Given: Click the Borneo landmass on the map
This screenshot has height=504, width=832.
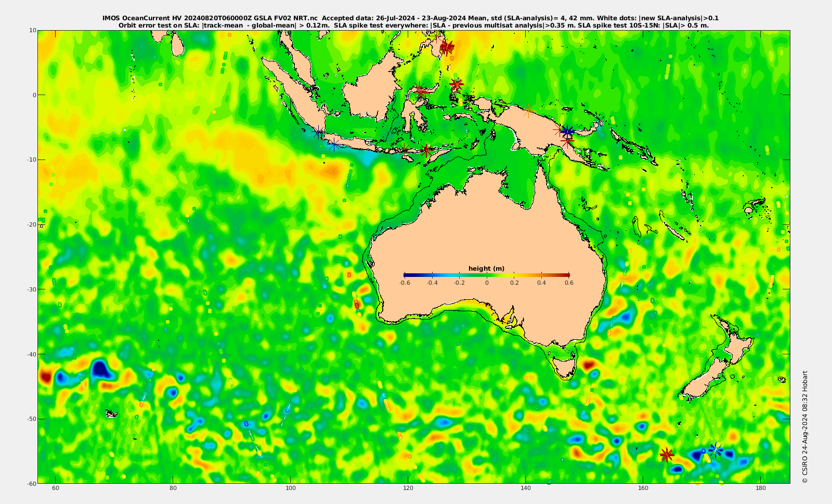Looking at the screenshot, I should coord(372,88).
